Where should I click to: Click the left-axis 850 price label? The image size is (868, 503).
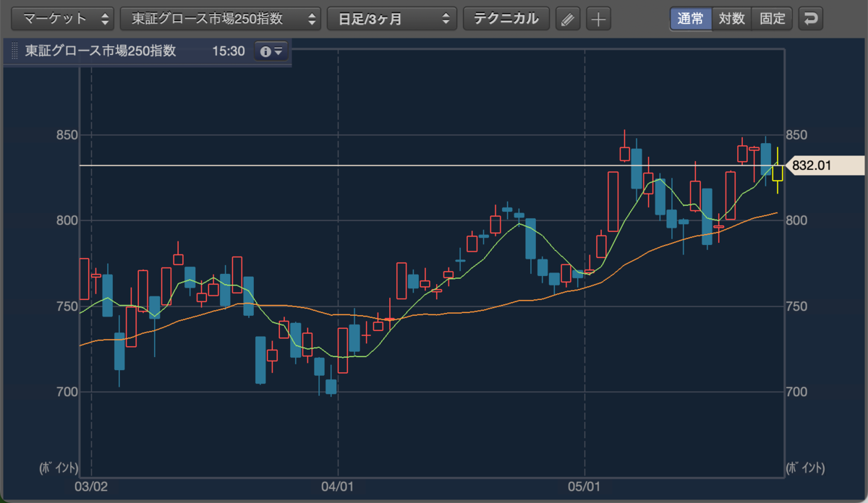coord(67,135)
